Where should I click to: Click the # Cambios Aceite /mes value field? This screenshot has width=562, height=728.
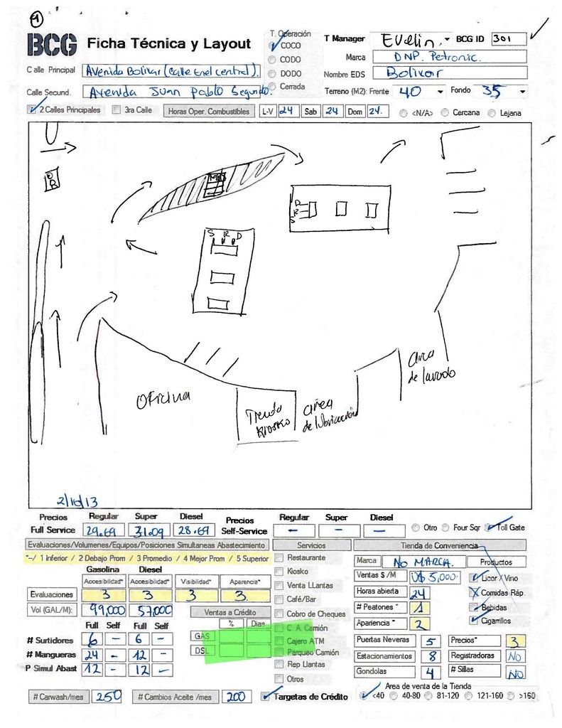(x=237, y=697)
